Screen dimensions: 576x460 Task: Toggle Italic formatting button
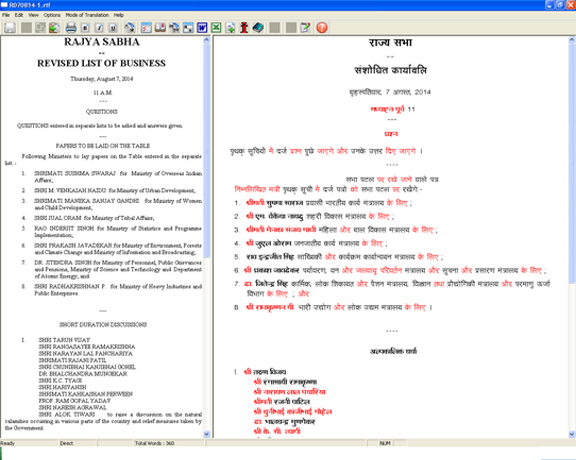pos(99,28)
